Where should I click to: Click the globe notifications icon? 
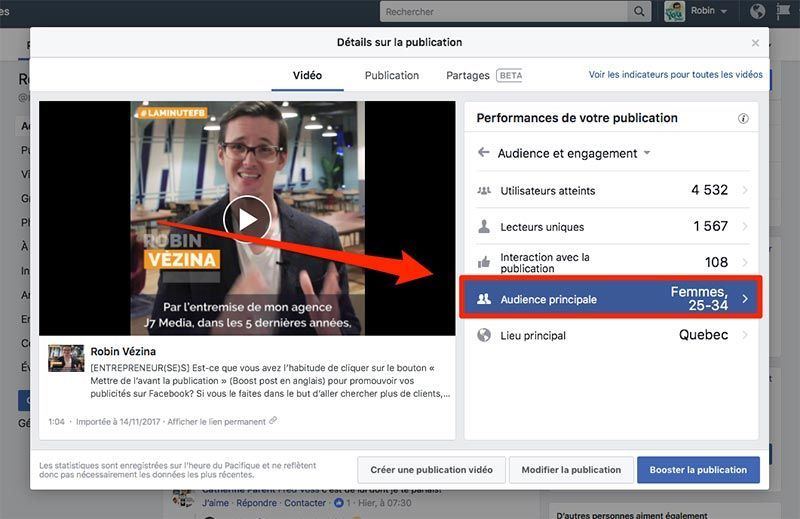coord(757,12)
